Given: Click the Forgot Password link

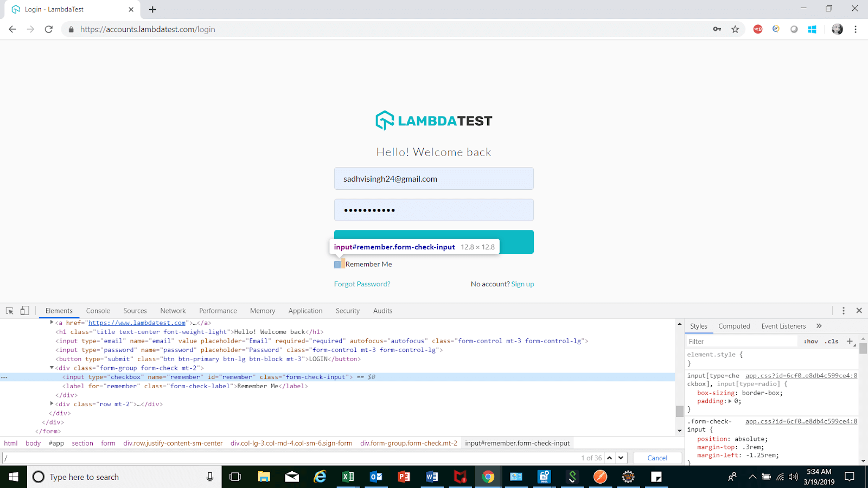Looking at the screenshot, I should 362,284.
